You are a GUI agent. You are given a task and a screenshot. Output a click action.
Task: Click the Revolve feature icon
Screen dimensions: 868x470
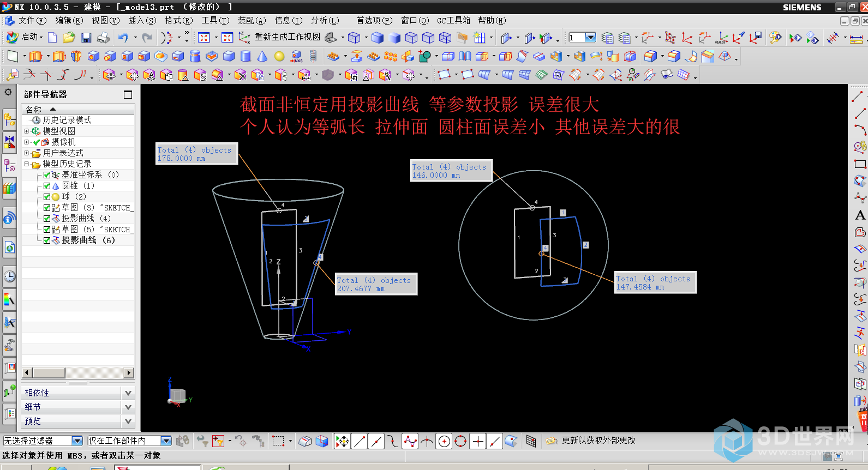76,56
